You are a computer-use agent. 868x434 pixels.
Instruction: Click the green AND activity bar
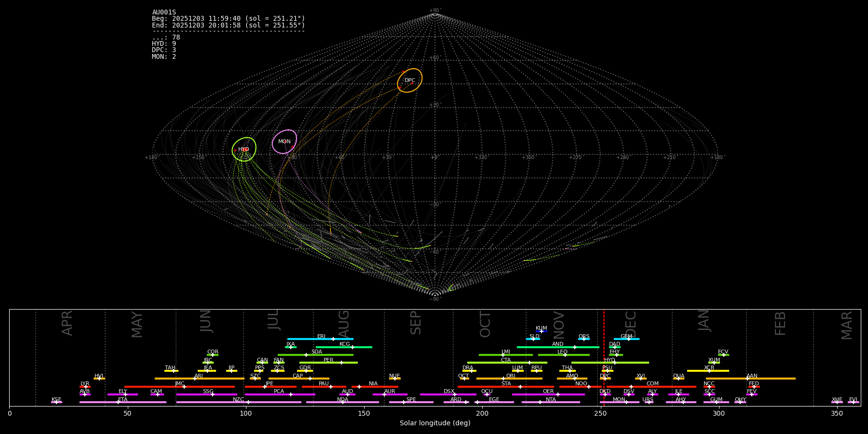[558, 347]
